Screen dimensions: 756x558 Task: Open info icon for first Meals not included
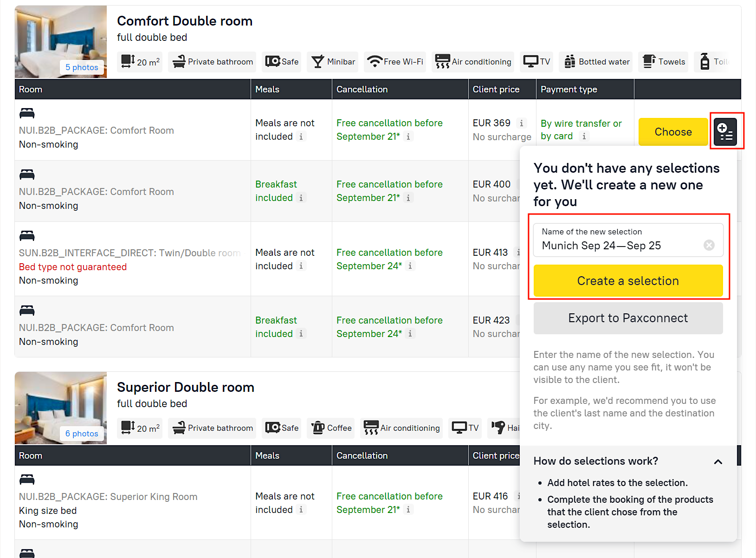point(301,136)
